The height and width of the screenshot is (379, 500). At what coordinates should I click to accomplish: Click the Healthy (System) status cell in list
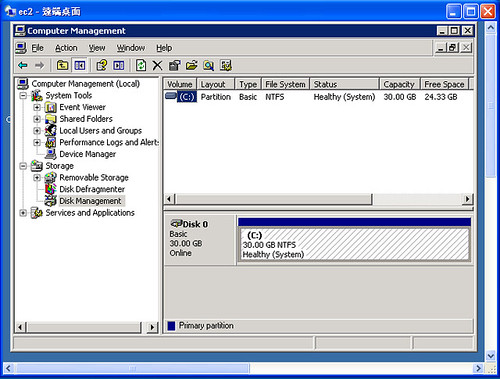pyautogui.click(x=344, y=97)
